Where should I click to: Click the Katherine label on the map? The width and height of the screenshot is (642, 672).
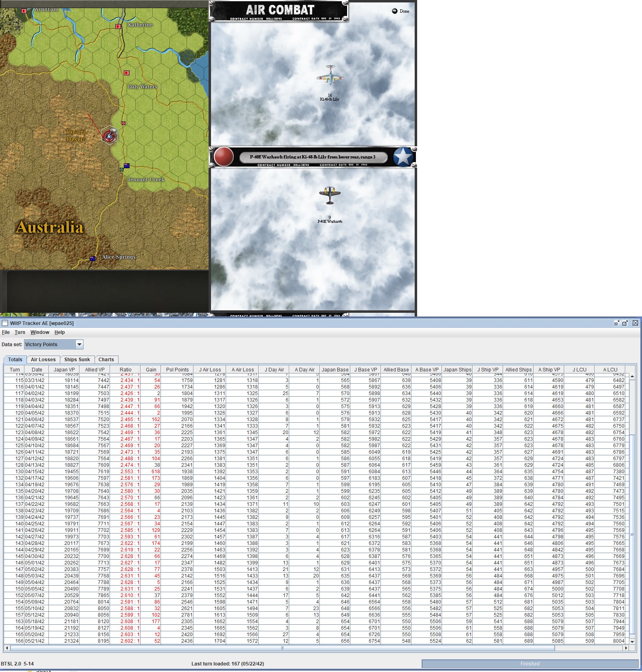140,25
